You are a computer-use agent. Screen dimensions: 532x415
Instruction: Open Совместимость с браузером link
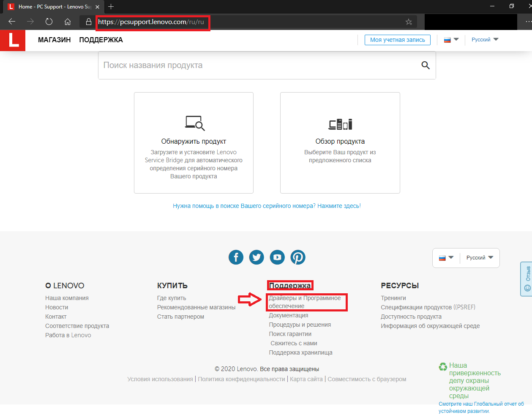tap(367, 379)
